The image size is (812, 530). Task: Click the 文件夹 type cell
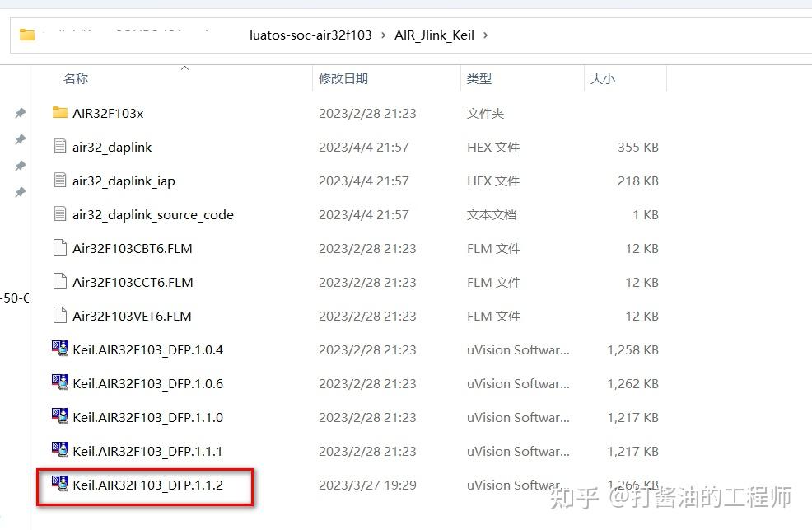[x=485, y=114]
